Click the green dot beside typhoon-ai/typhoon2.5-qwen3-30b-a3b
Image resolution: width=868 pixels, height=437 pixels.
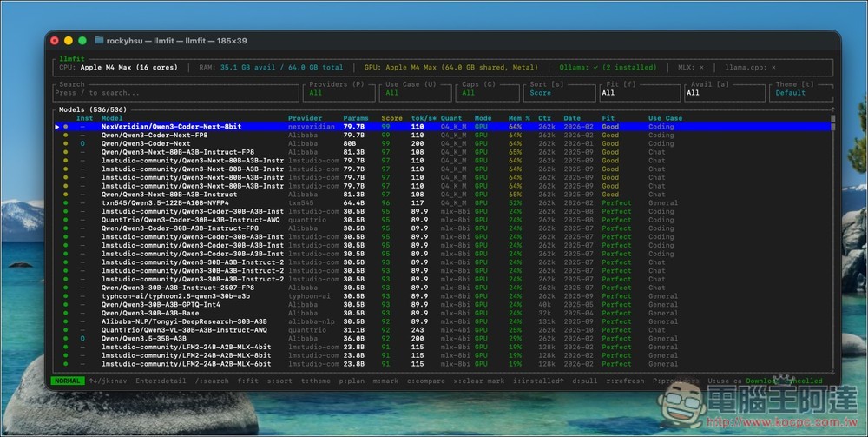(65, 296)
